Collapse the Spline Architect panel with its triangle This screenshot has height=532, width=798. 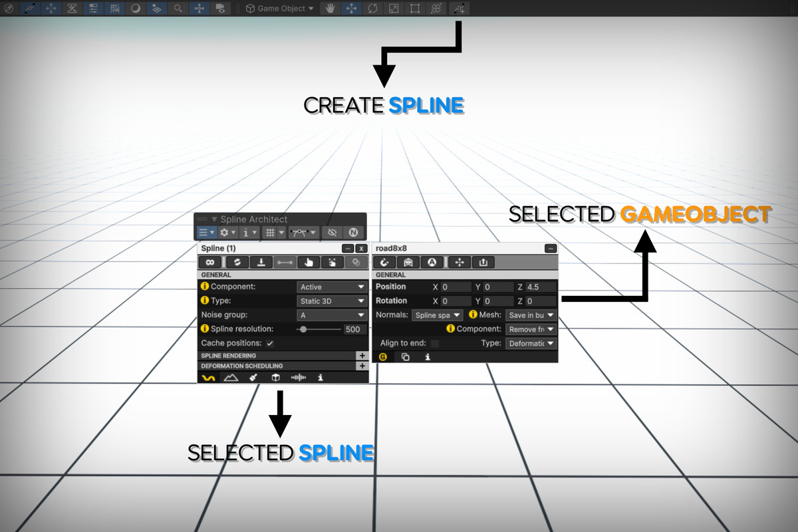click(x=214, y=219)
